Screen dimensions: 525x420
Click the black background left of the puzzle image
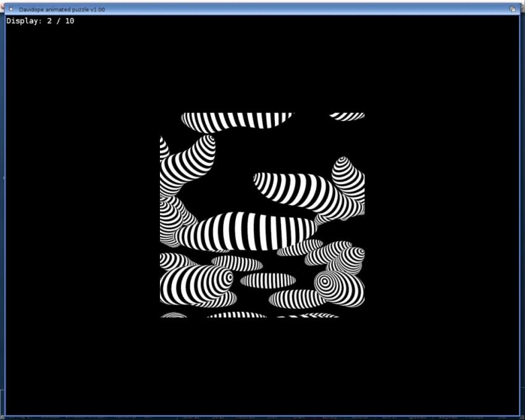(80, 216)
